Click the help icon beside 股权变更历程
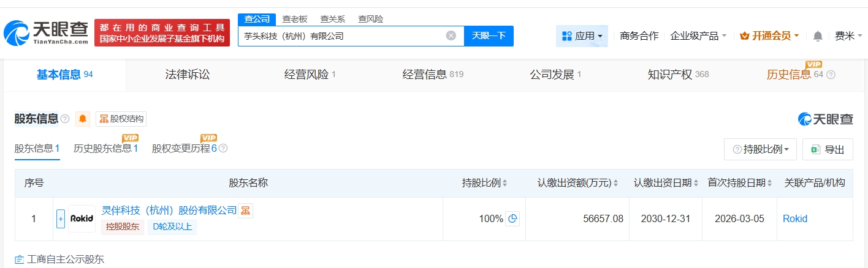 223,148
